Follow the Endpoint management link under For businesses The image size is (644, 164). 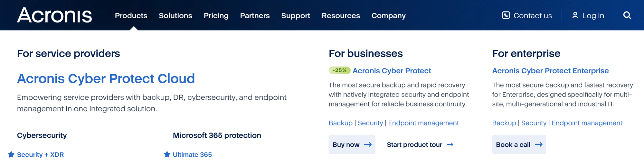(423, 123)
